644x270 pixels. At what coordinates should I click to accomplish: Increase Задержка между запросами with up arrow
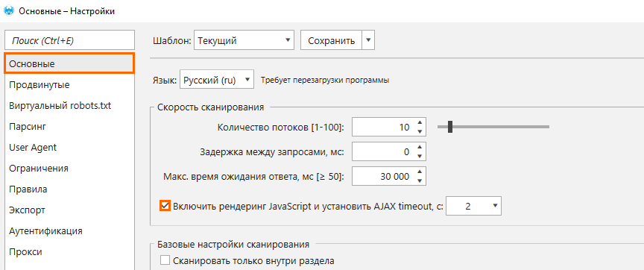[x=420, y=147]
